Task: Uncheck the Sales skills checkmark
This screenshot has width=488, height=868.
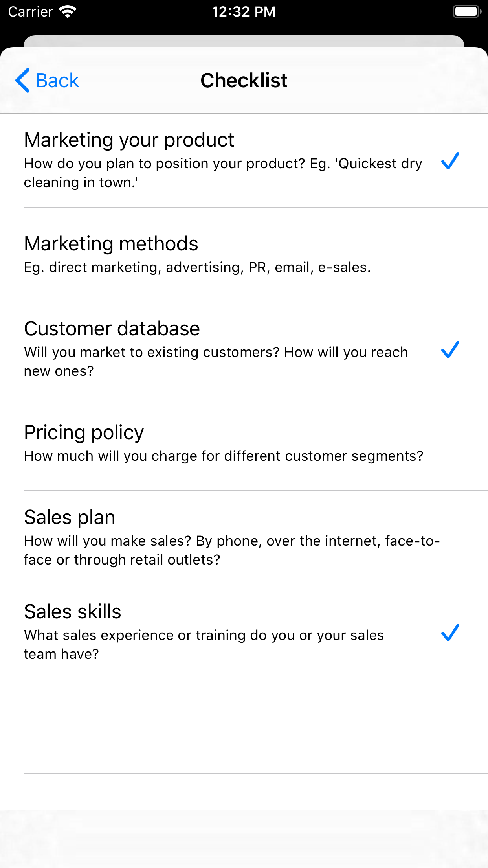Action: click(x=450, y=633)
